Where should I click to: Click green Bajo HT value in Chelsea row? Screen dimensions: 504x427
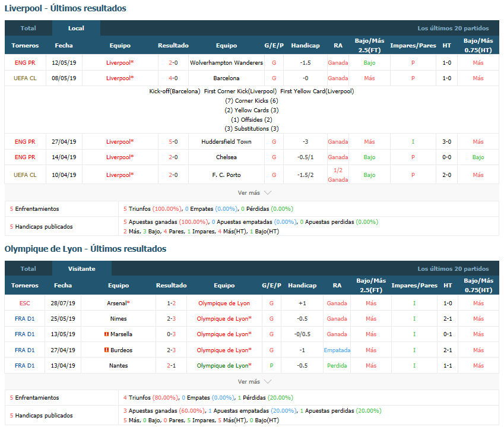click(x=478, y=157)
